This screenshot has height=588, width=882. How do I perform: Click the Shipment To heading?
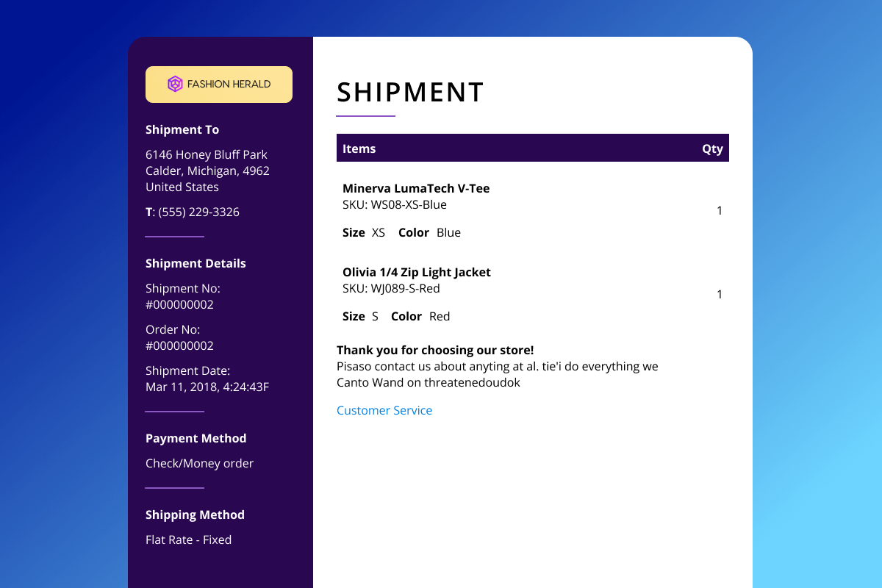pyautogui.click(x=182, y=129)
